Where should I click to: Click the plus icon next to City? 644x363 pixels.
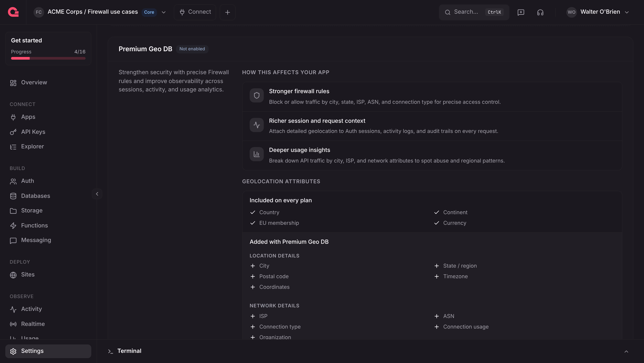pyautogui.click(x=253, y=266)
